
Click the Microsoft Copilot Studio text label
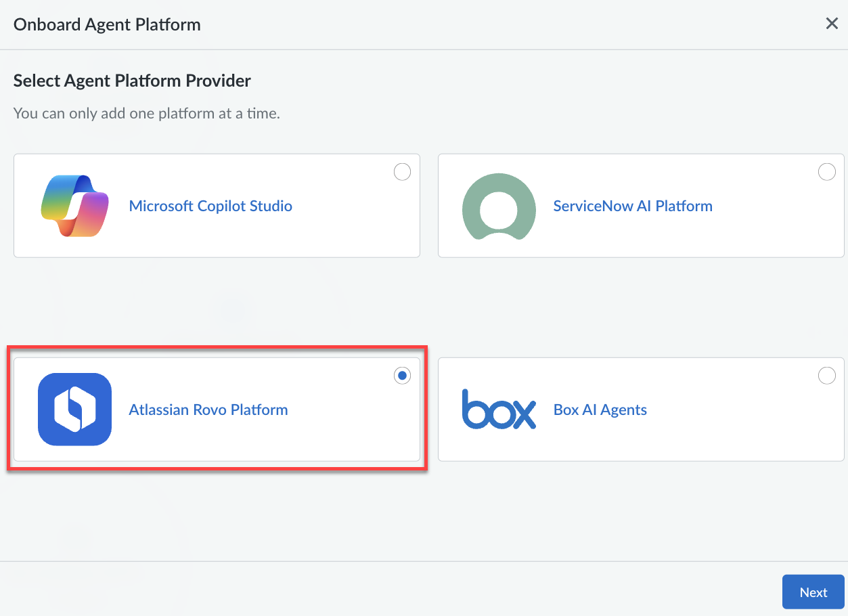210,206
